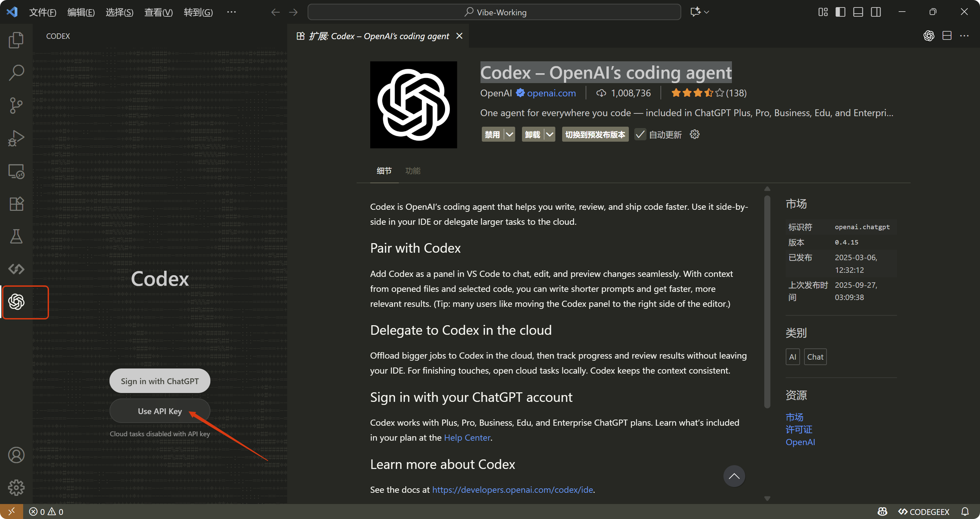Open the 文件(F) menu

click(43, 12)
